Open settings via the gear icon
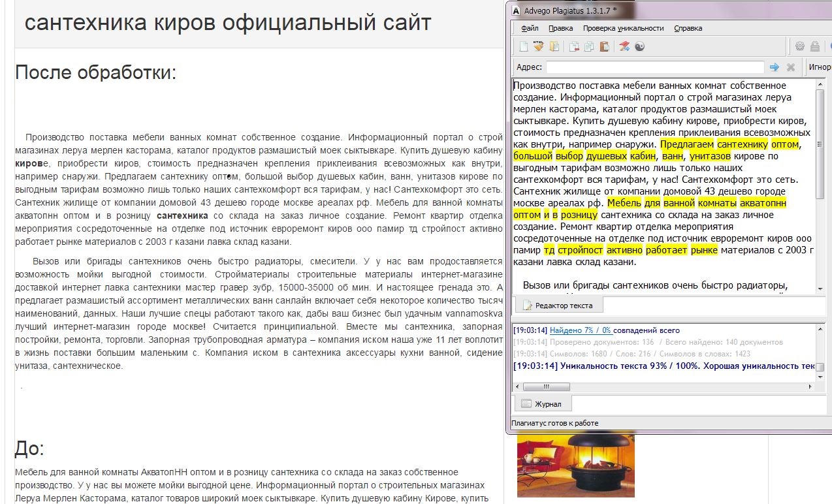This screenshot has width=832, height=504. (x=800, y=46)
